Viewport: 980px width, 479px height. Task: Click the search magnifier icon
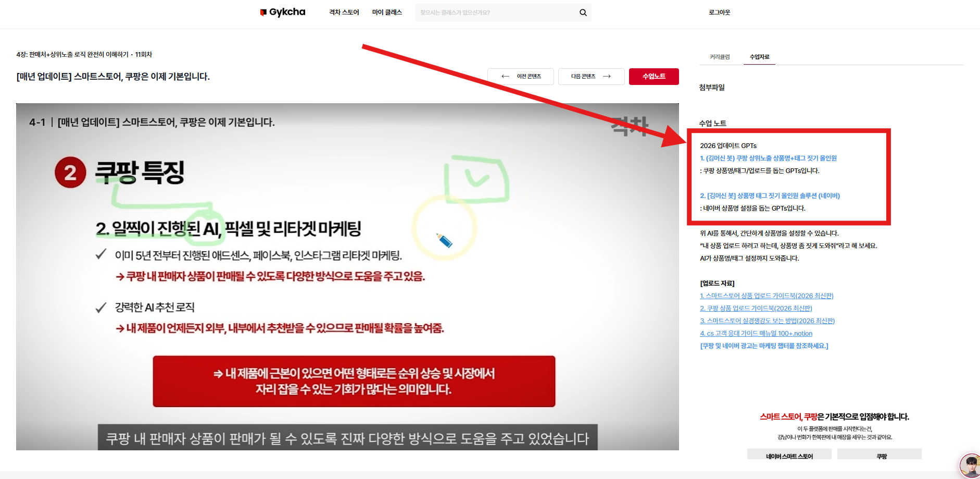click(x=583, y=13)
